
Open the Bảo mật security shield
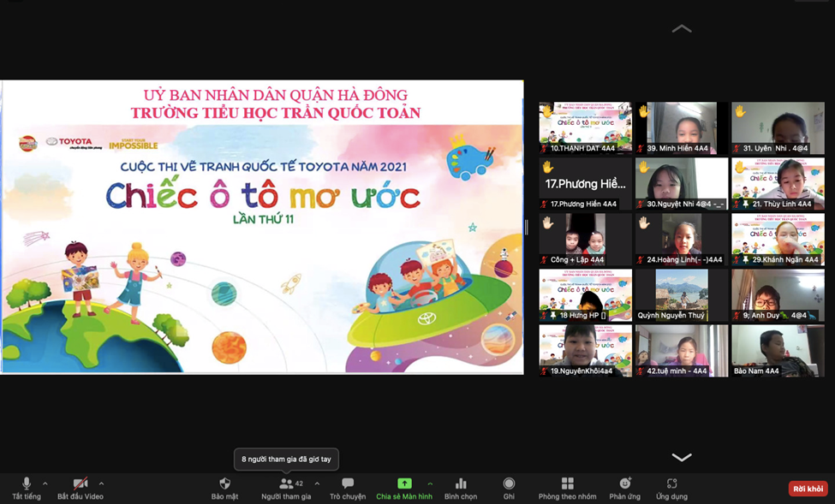(224, 483)
